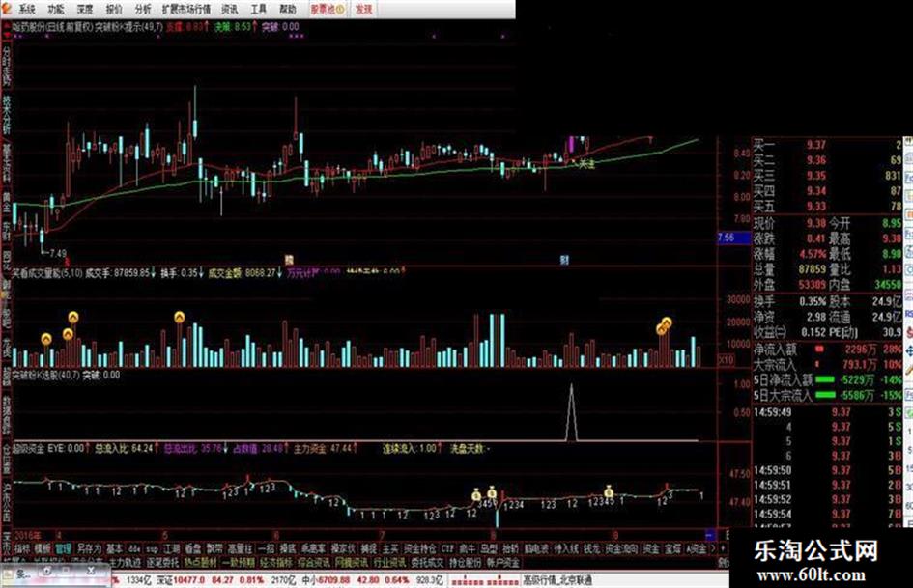Viewport: 913px width, 588px height.
Task: Open 一致预期 link
Action: [x=238, y=563]
